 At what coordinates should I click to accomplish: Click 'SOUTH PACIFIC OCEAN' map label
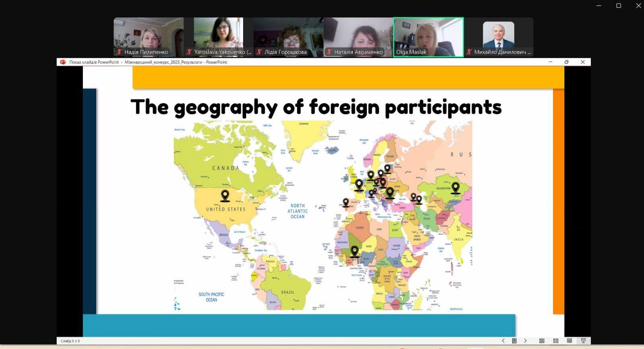211,297
